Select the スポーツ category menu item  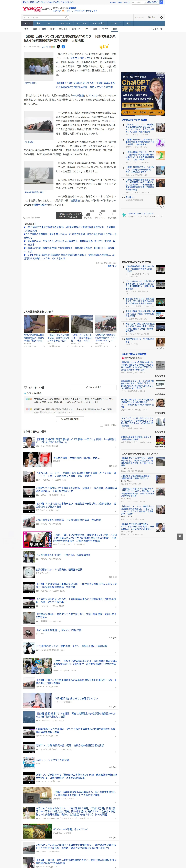click(x=76, y=29)
